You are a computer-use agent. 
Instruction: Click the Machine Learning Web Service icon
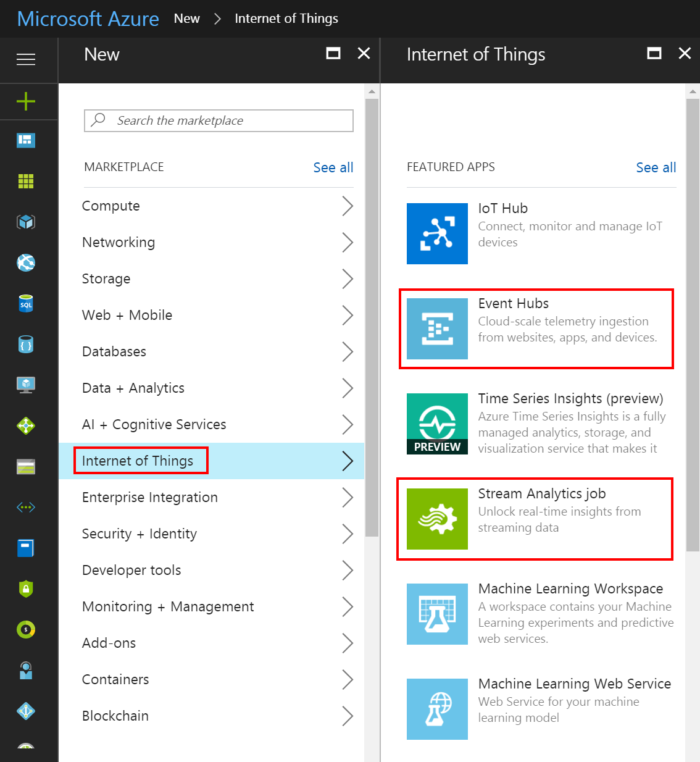[437, 709]
